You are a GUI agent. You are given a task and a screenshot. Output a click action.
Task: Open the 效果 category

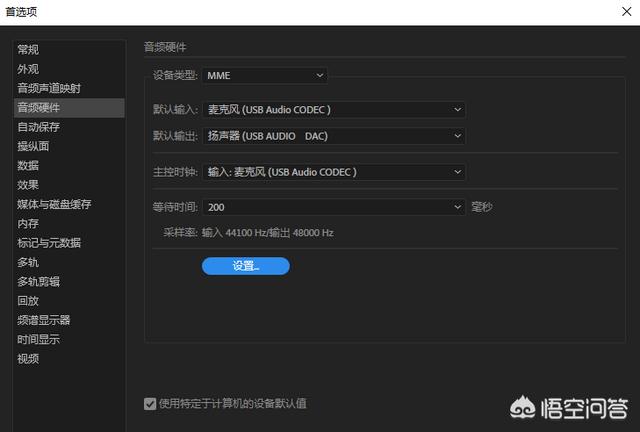(x=29, y=184)
